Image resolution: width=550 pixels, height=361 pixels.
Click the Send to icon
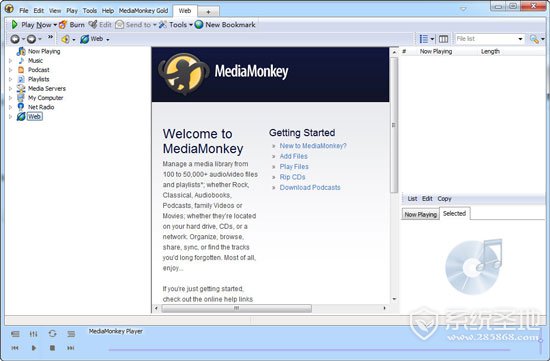[x=120, y=25]
